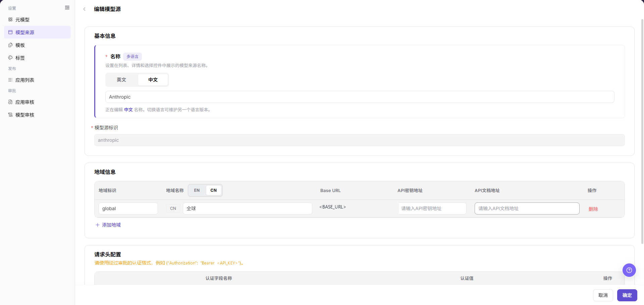The width and height of the screenshot is (644, 305).
Task: Open 模型审核 in the sidebar
Action: coord(37,115)
